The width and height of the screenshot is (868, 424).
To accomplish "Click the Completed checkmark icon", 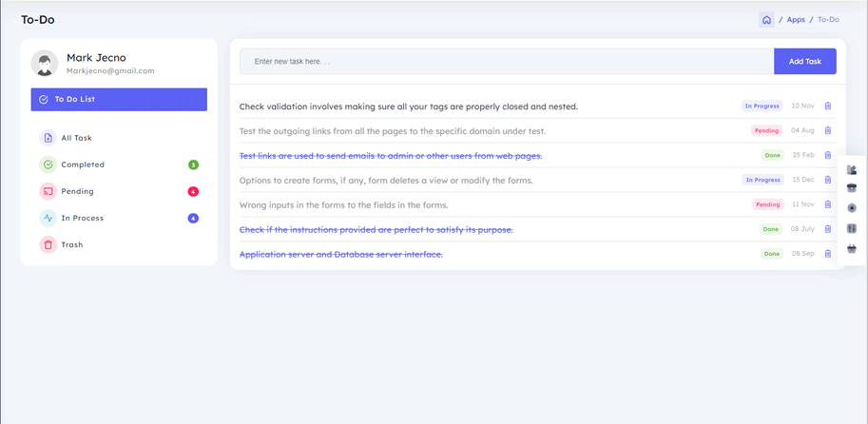I will (48, 164).
